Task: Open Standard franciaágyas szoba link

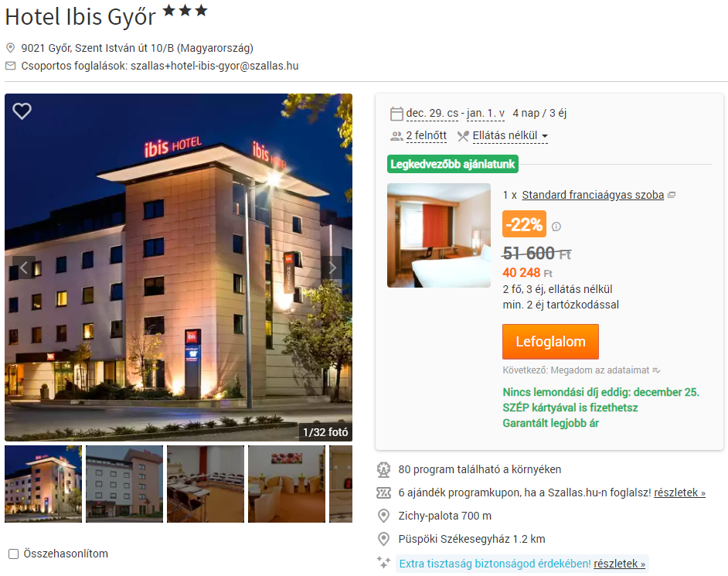Action: click(x=593, y=195)
